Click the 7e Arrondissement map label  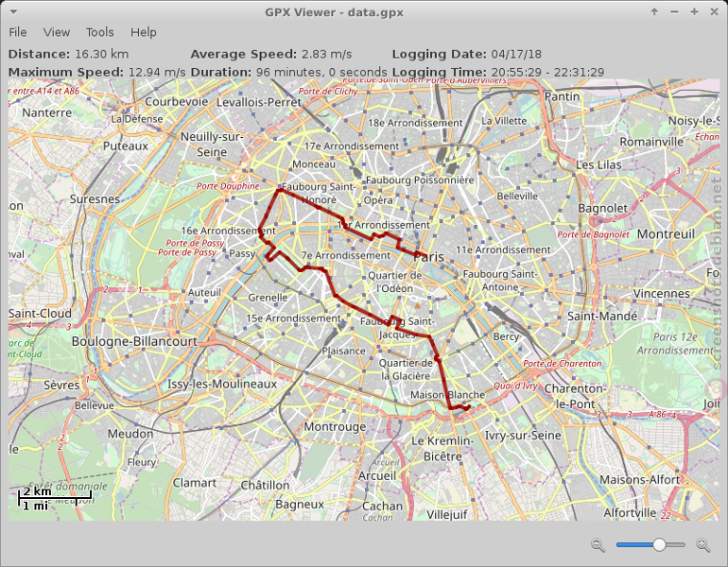[x=346, y=255]
